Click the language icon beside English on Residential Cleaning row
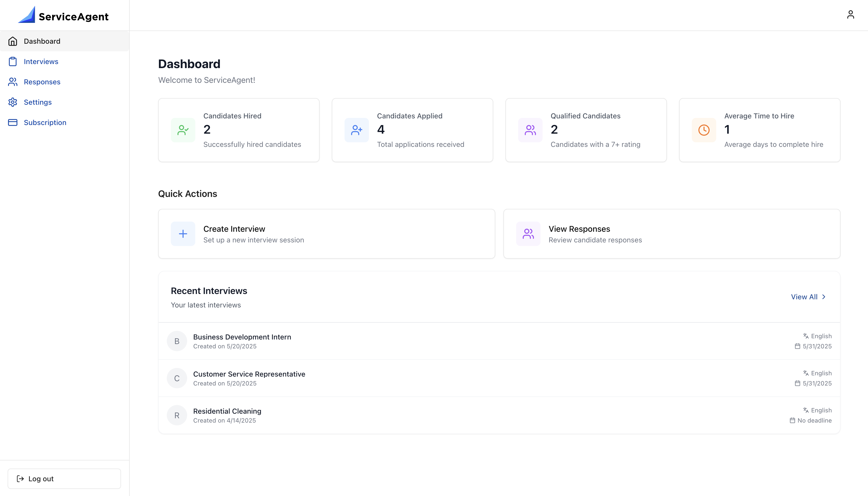This screenshot has width=868, height=496. tap(806, 410)
